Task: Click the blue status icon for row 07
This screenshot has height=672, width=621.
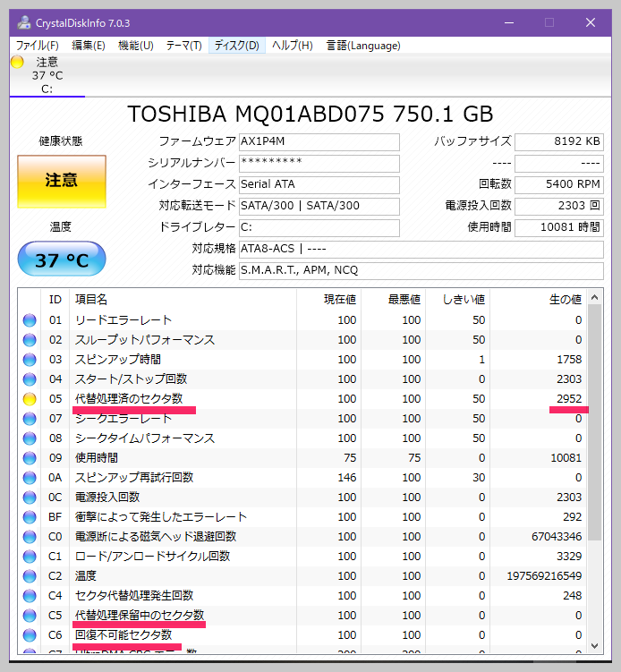Action: [x=30, y=419]
